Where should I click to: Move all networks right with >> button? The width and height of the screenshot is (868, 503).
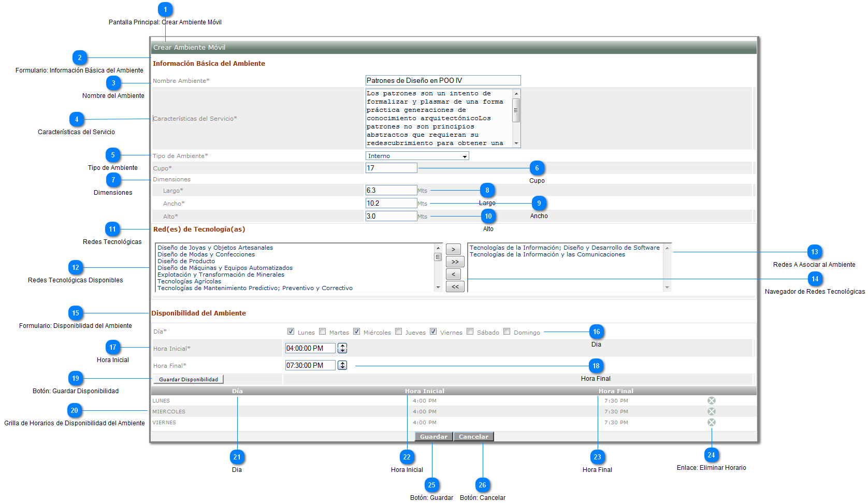click(x=455, y=262)
